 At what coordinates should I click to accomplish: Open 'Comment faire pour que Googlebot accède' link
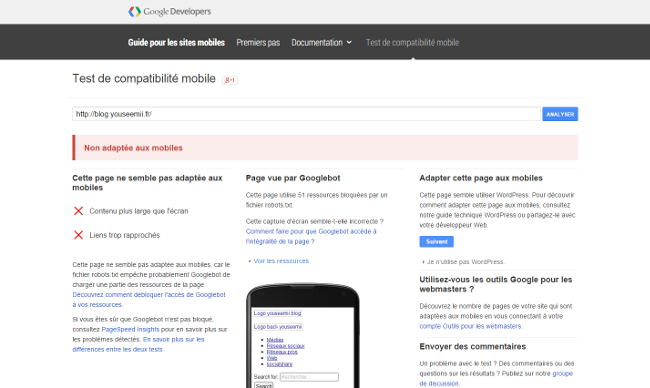pos(311,236)
